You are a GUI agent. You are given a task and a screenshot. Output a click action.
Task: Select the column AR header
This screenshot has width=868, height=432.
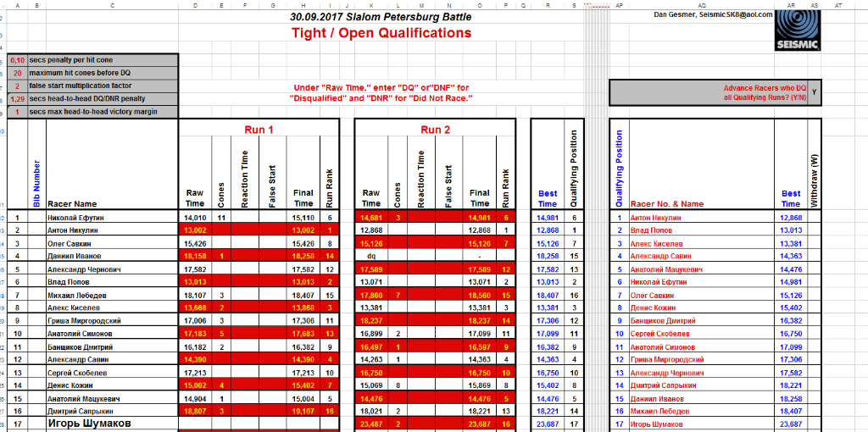(791, 5)
